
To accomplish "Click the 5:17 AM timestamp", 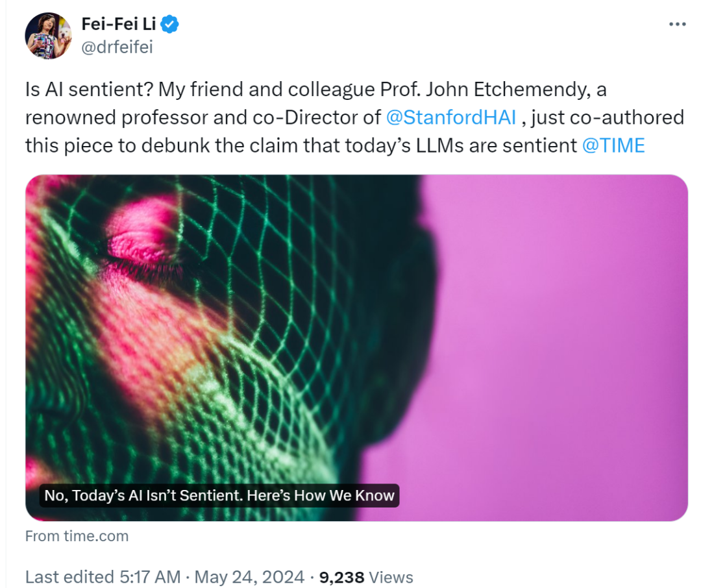I will (150, 577).
